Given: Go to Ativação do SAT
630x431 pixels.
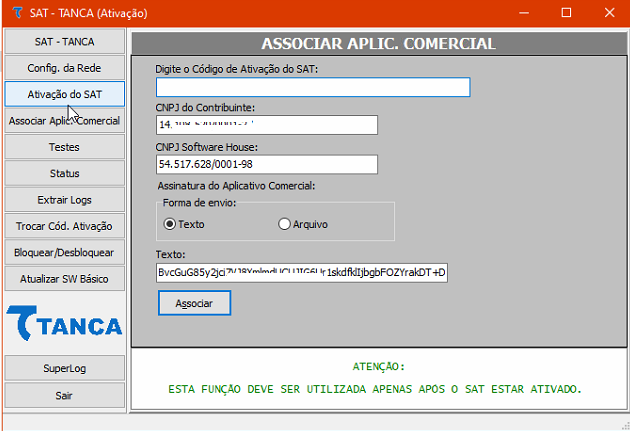Looking at the screenshot, I should click(x=64, y=94).
